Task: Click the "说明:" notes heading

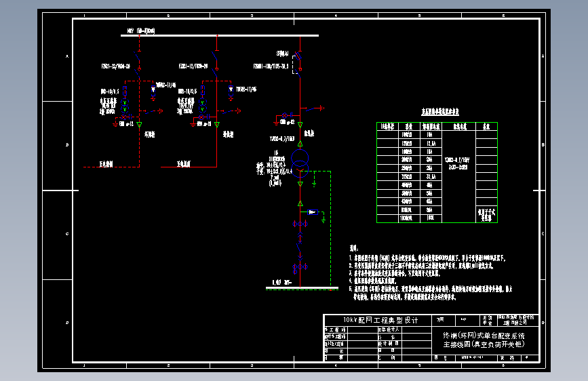Action: pos(353,248)
